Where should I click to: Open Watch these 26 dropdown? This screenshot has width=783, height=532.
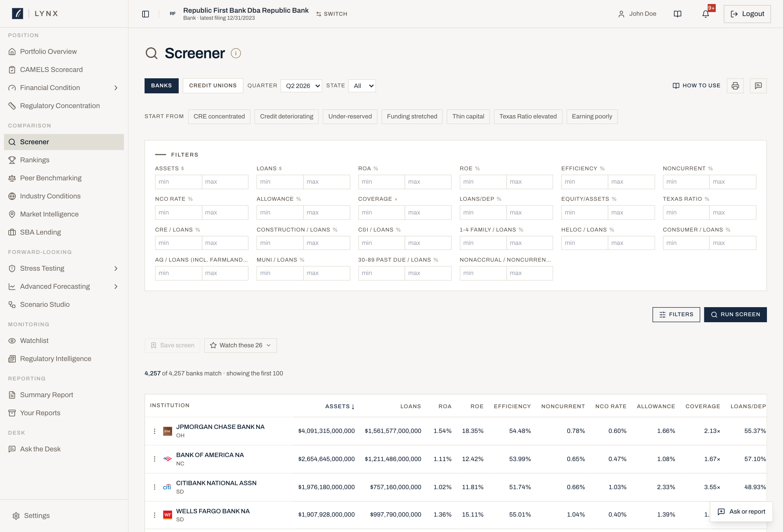click(x=241, y=345)
